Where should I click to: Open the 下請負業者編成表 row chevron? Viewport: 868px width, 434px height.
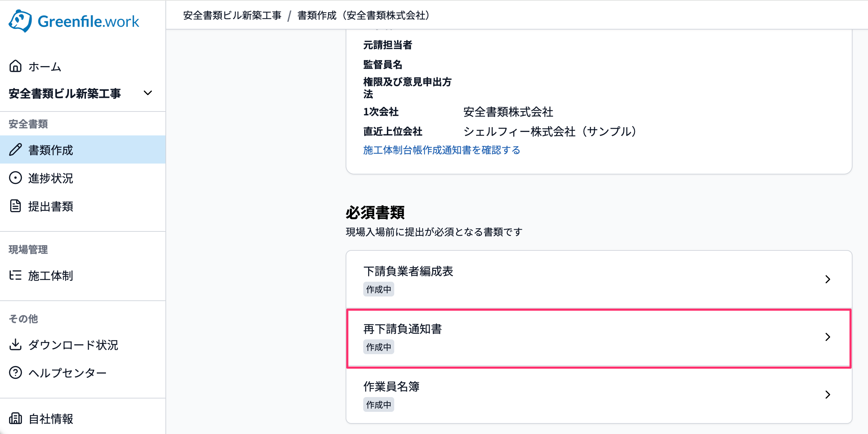pos(828,279)
